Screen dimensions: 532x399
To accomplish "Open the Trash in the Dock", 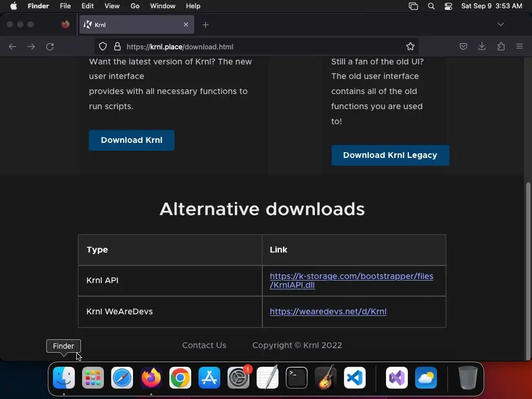I will coord(468,378).
